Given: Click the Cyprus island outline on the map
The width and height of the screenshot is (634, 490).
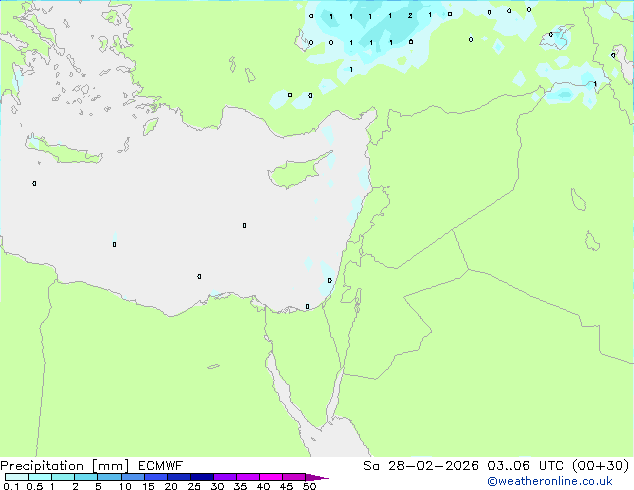Looking at the screenshot, I should point(300,171).
